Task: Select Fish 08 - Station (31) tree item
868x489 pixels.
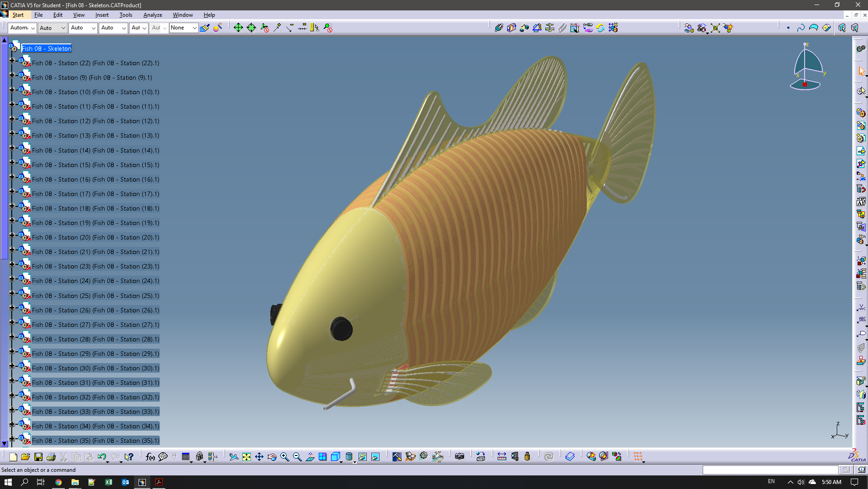Action: coord(96,383)
